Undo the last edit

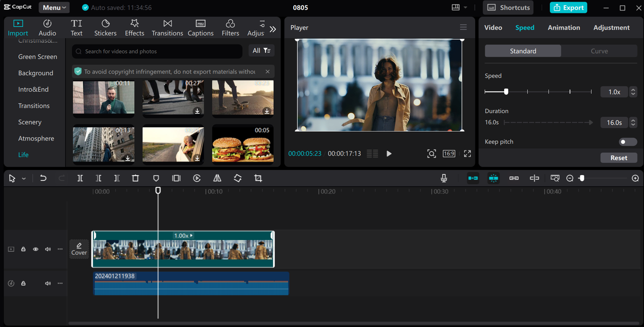(43, 178)
